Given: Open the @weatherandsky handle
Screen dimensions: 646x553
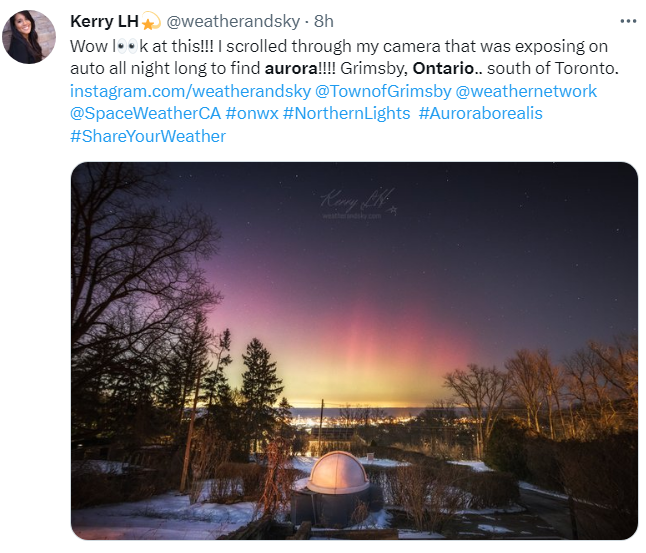Looking at the screenshot, I should [x=233, y=21].
